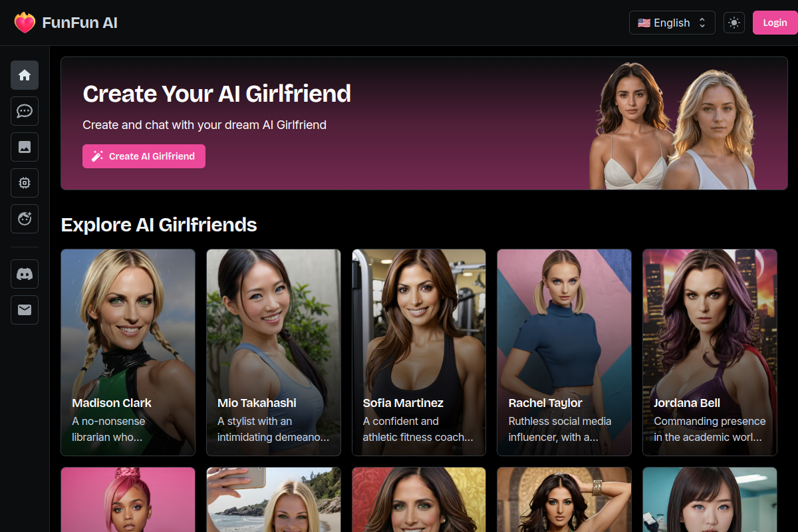Open the pink-haired girl card thumbnail
The height and width of the screenshot is (532, 798).
(128, 499)
